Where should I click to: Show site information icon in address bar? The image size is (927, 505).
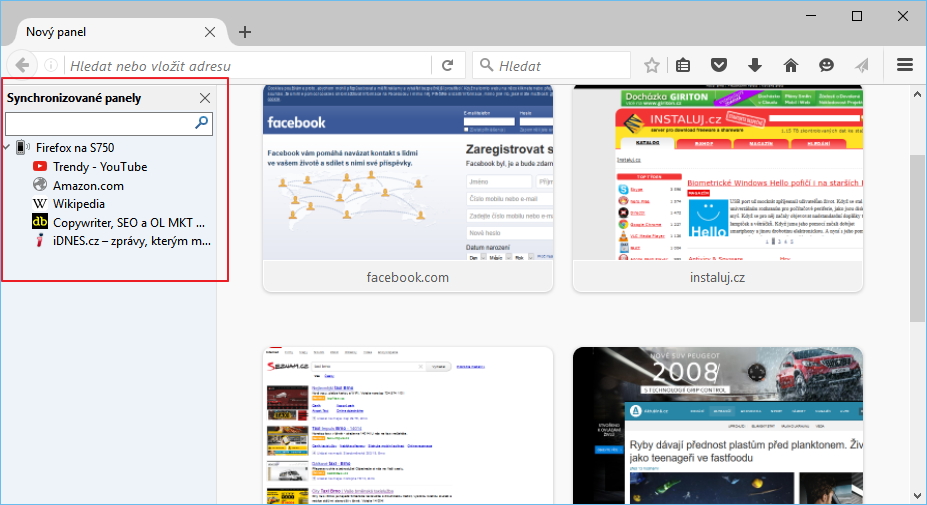pyautogui.click(x=51, y=65)
